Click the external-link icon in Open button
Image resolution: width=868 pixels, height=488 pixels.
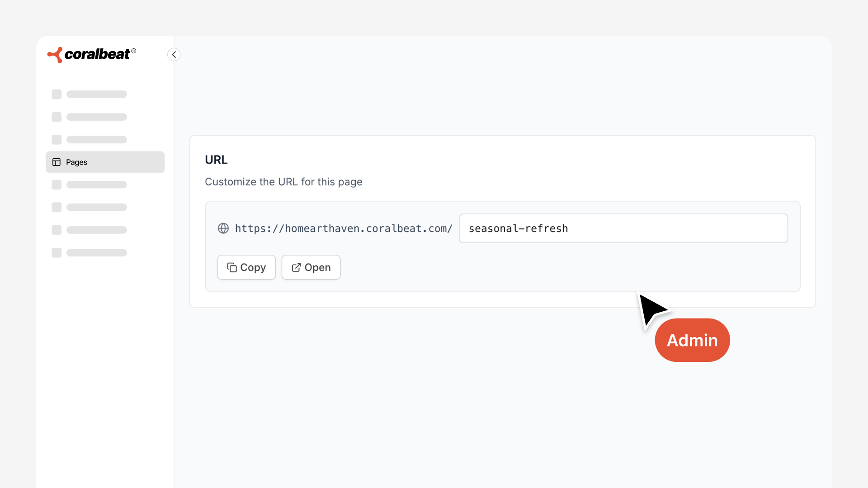click(296, 267)
